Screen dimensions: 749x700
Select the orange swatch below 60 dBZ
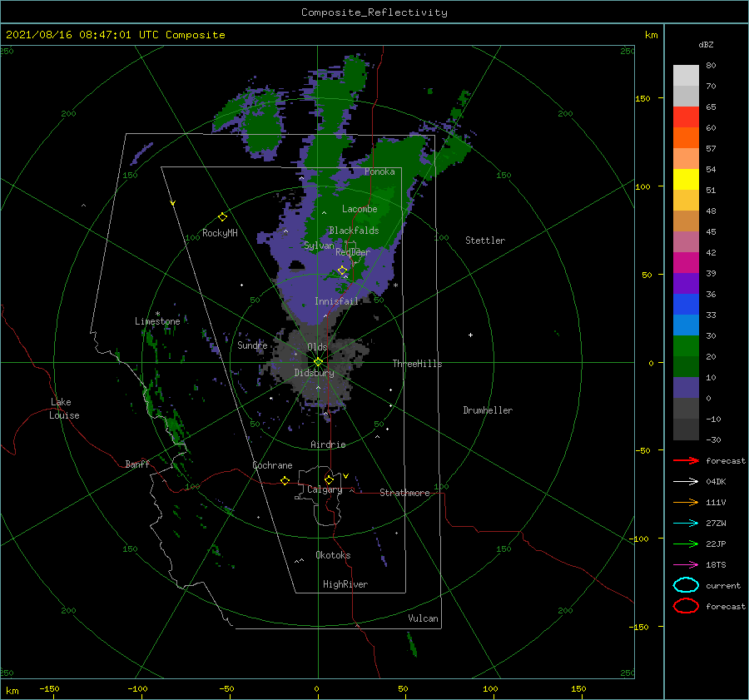[686, 137]
